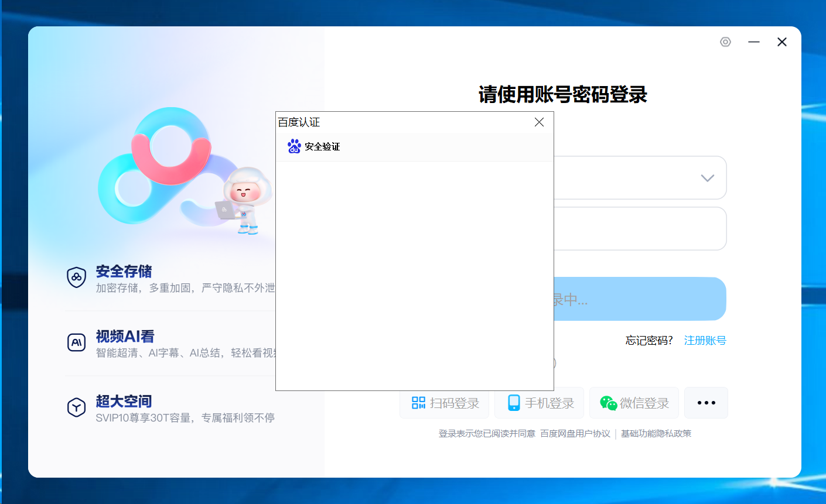Click the password input field
This screenshot has height=504, width=826.
point(640,228)
